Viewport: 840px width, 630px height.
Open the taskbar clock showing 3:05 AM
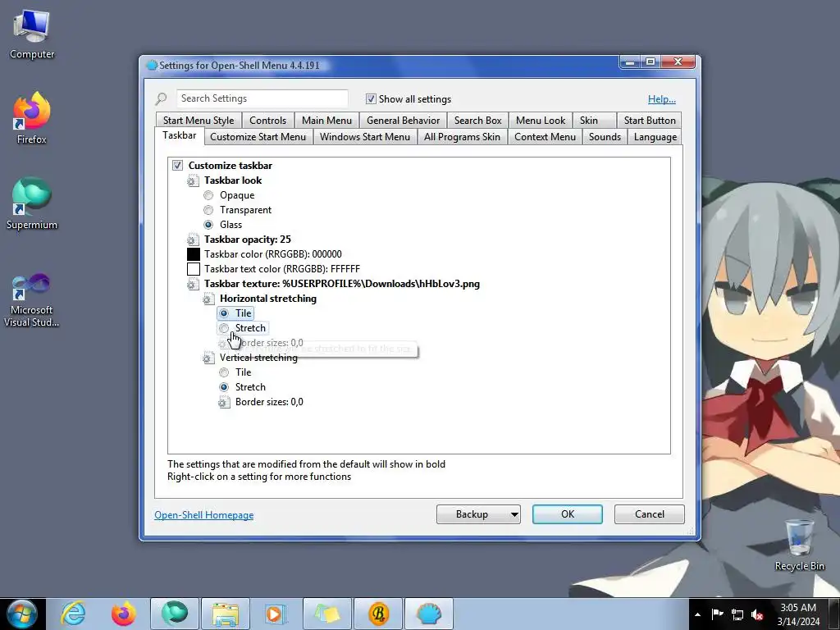(798, 614)
